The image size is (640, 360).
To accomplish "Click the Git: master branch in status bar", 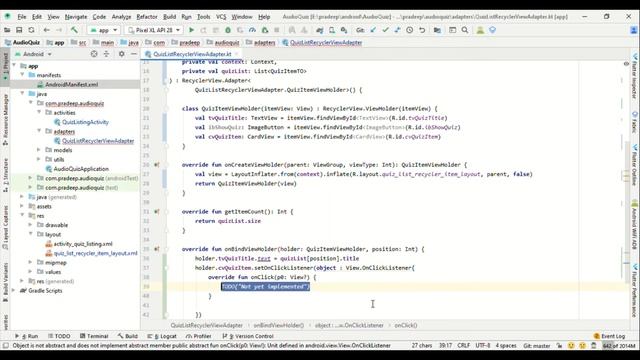I will click(537, 346).
